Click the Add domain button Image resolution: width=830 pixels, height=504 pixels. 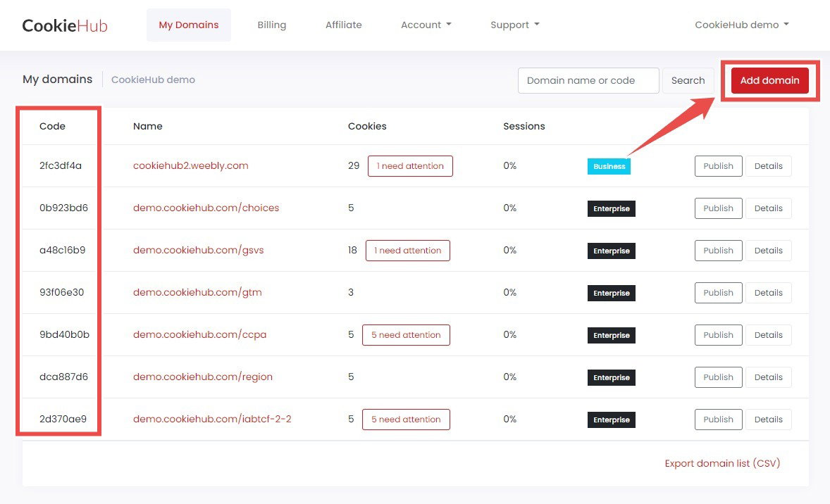point(769,80)
